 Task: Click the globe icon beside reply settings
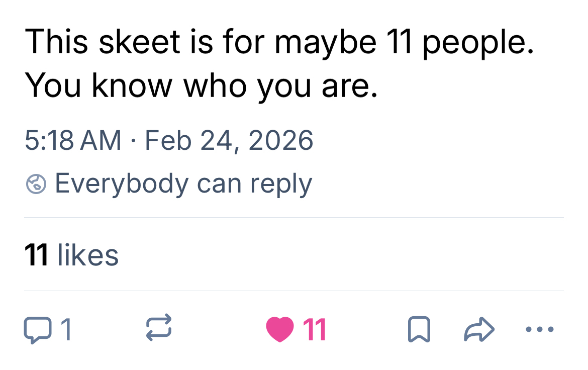36,184
